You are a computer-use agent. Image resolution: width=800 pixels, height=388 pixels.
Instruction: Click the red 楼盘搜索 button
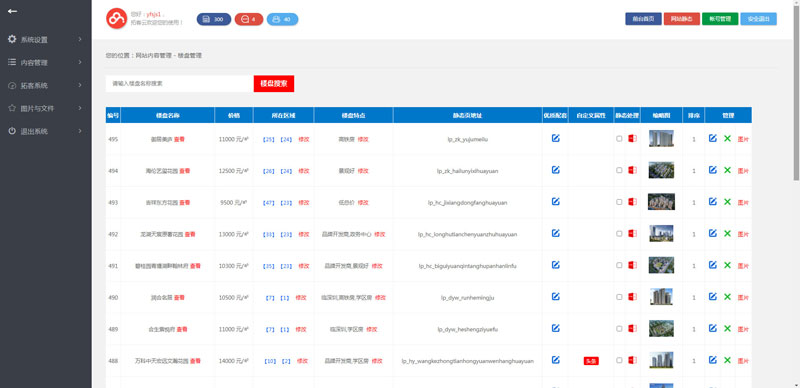274,84
